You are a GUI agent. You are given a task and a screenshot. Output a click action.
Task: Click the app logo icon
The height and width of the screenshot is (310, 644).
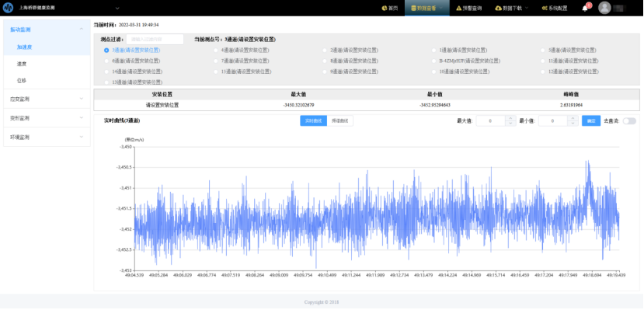tap(8, 8)
